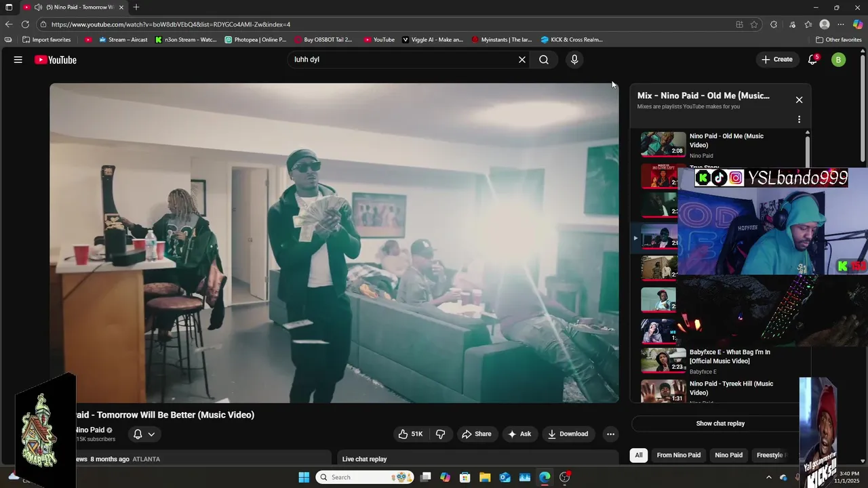Open browser Extensions puzzle icon
Image resolution: width=868 pixels, height=488 pixels.
(x=774, y=24)
